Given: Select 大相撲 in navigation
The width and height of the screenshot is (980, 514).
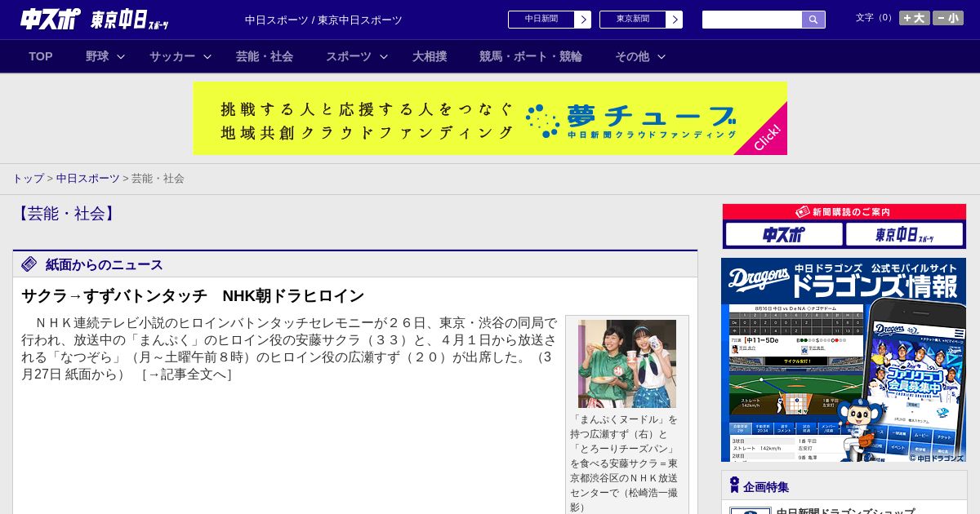Looking at the screenshot, I should point(430,56).
